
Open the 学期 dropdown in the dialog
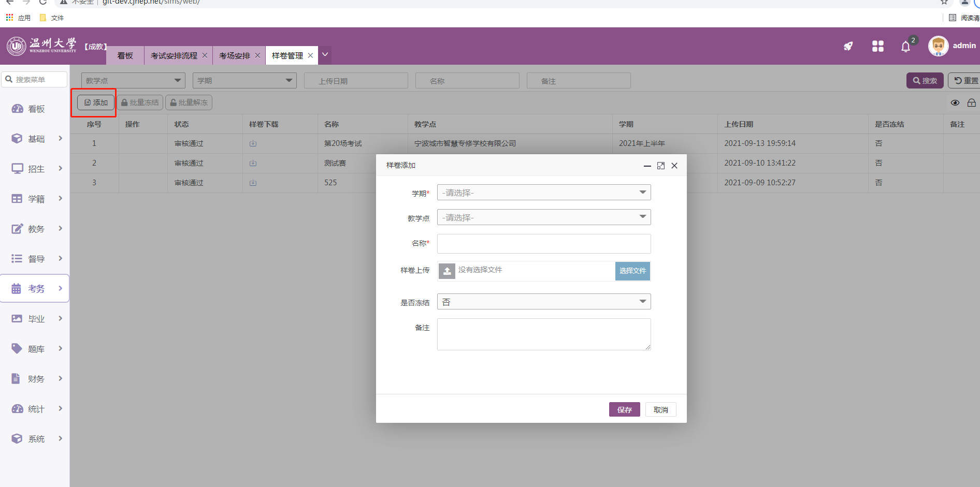543,193
